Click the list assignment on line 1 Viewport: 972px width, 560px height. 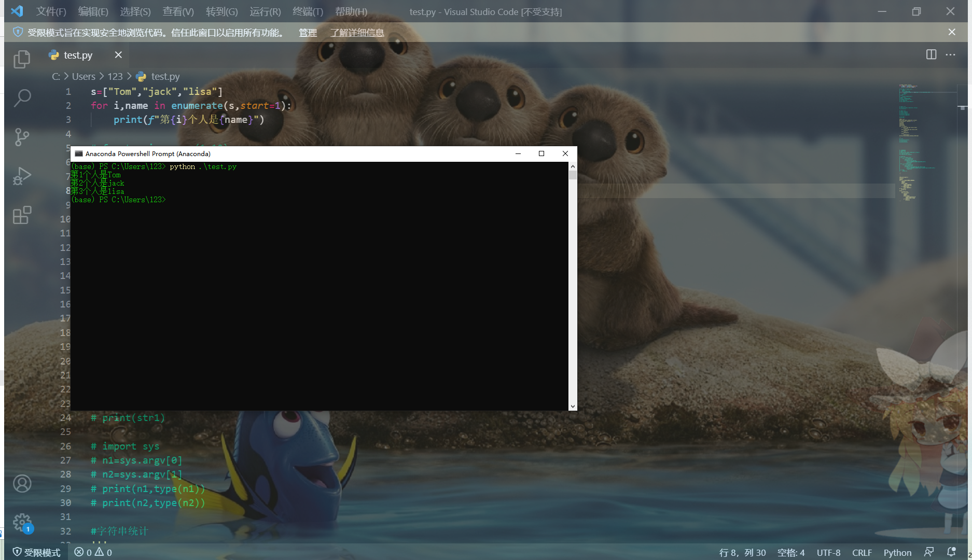[157, 92]
